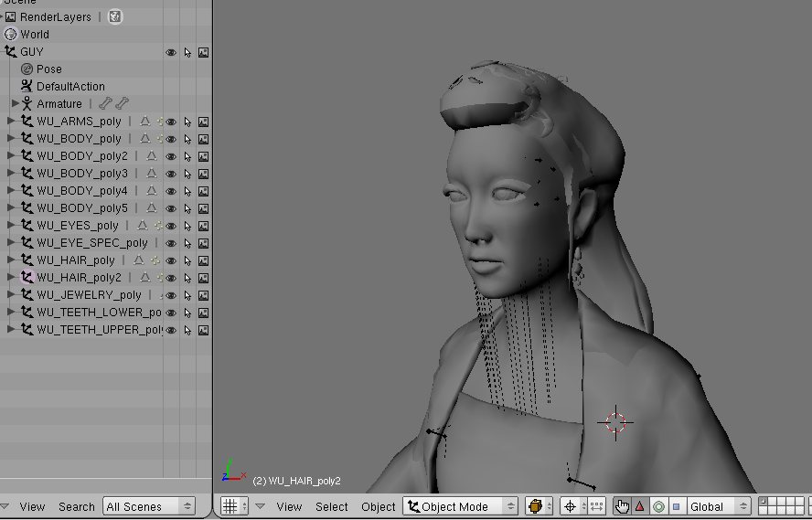Open the Select menu
Screen dimensions: 812x520
tap(331, 506)
